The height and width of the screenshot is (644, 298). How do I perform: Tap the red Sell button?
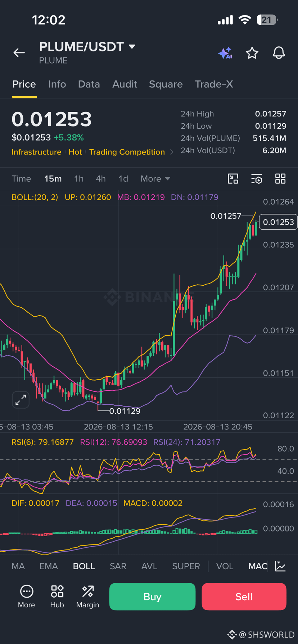click(244, 597)
